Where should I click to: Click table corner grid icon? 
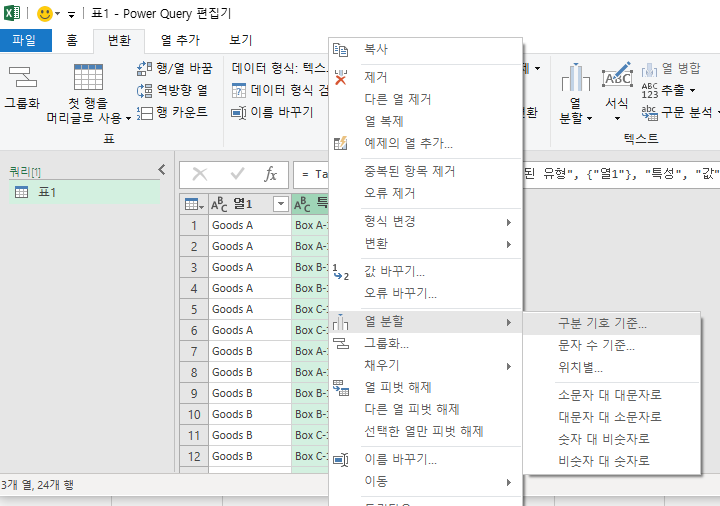tap(194, 204)
